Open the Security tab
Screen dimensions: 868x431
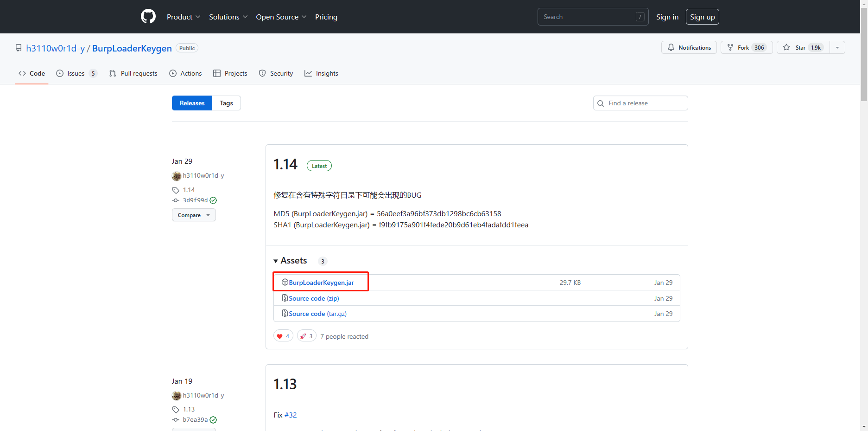pyautogui.click(x=276, y=73)
